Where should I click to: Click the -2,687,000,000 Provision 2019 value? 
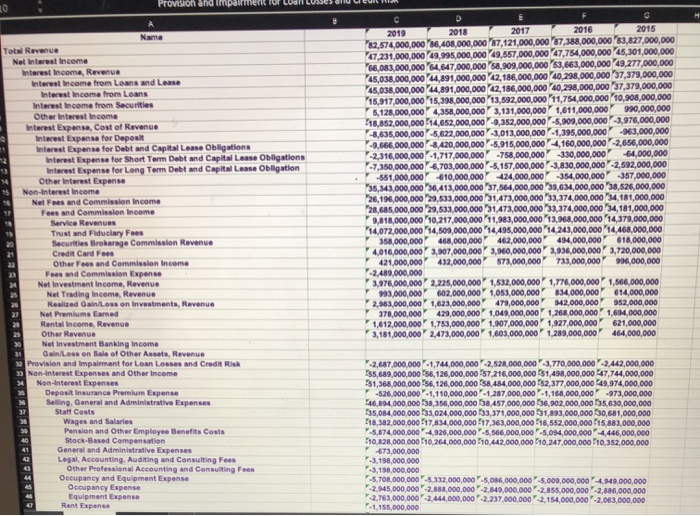pos(394,364)
